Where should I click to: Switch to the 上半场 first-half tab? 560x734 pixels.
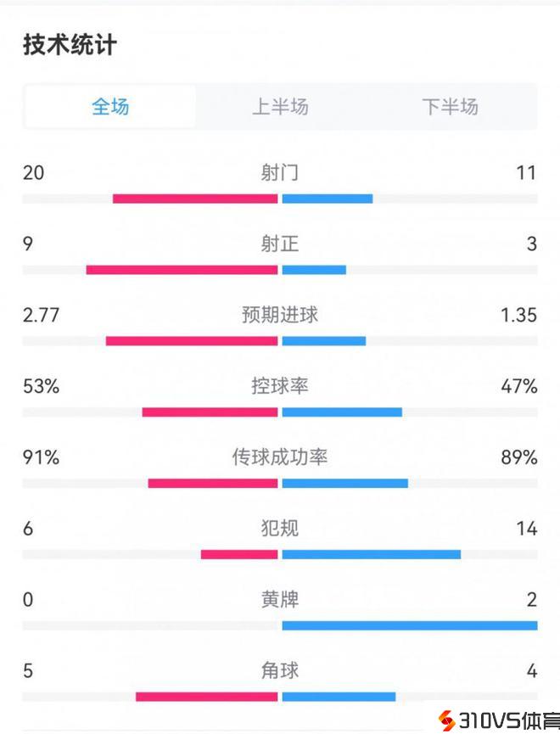[280, 107]
